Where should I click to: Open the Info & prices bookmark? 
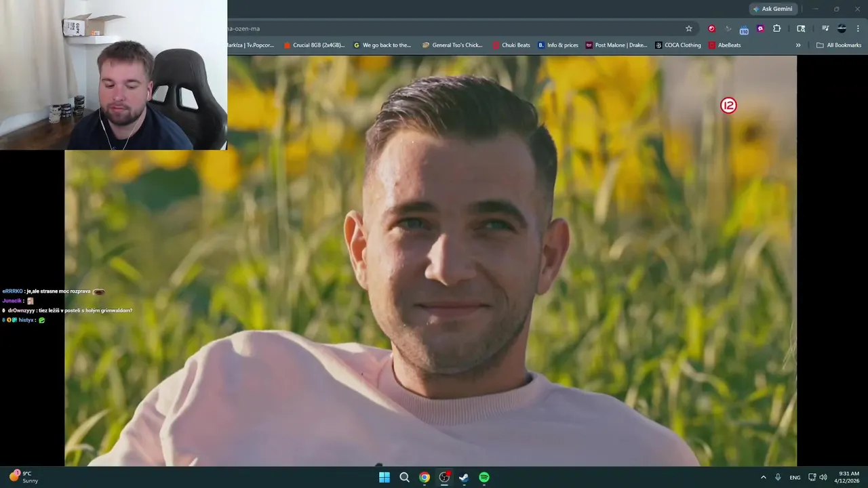click(x=558, y=45)
